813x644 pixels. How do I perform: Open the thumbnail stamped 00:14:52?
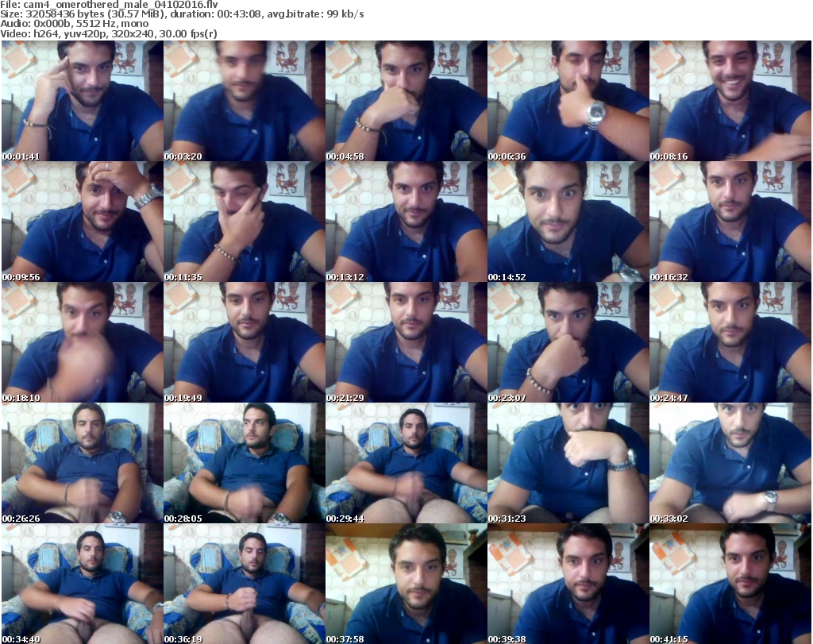pos(568,222)
